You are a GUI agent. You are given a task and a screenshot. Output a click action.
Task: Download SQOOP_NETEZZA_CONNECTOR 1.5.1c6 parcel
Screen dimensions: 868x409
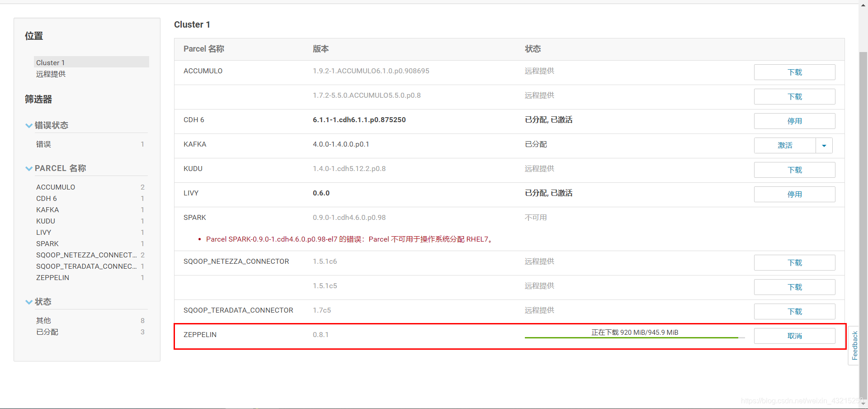pos(794,263)
